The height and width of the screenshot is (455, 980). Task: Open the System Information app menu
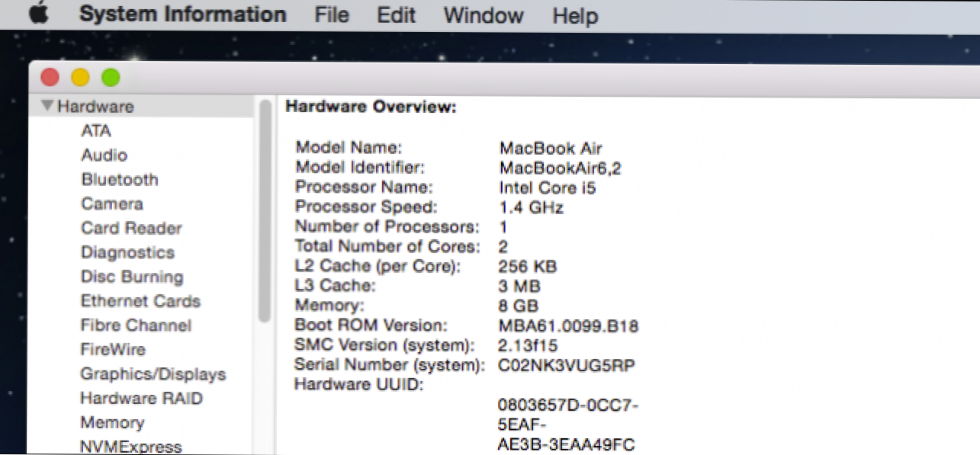[182, 14]
